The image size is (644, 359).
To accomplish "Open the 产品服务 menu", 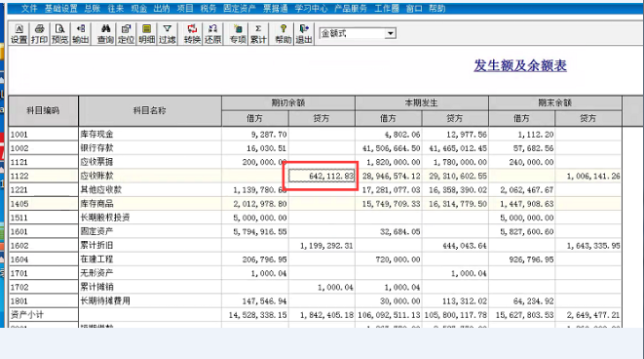I will (x=351, y=8).
